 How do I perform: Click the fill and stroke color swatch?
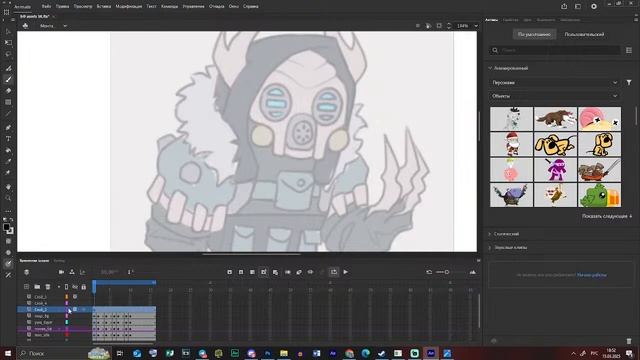pyautogui.click(x=8, y=229)
